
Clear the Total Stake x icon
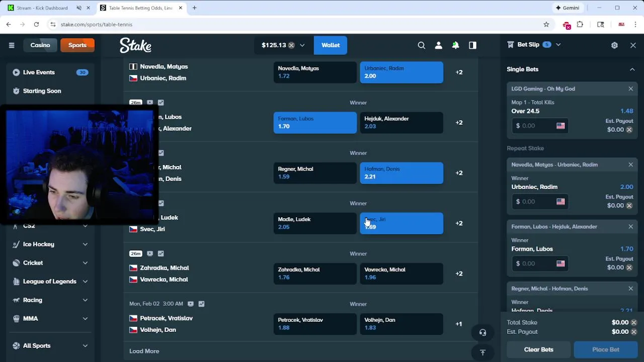[x=634, y=322]
